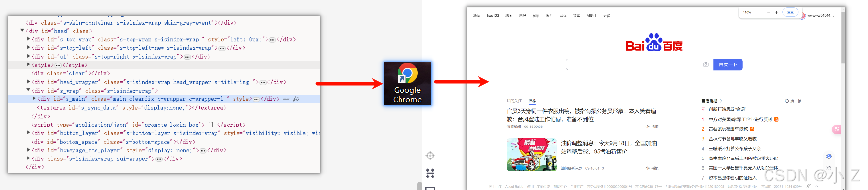
Task: Click the zoom out minus icon in the zoom popup
Action: tap(768, 12)
